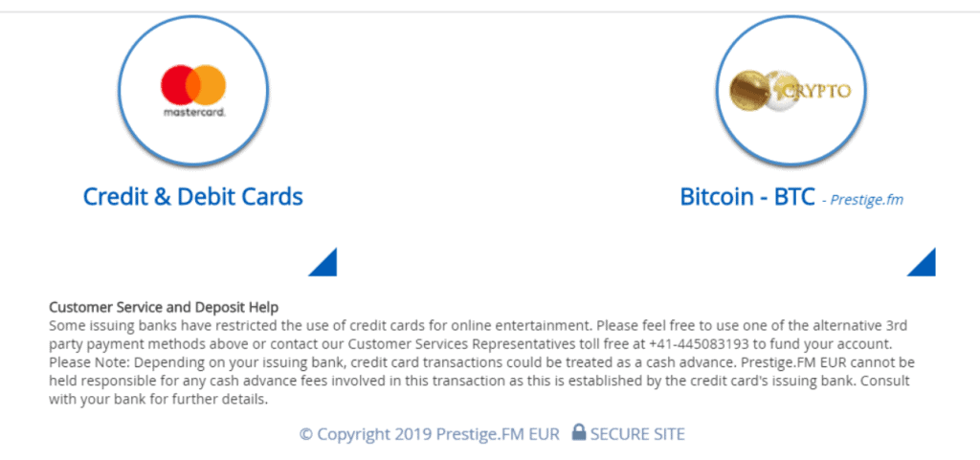Click the gold coin in Crypto logo

749,91
